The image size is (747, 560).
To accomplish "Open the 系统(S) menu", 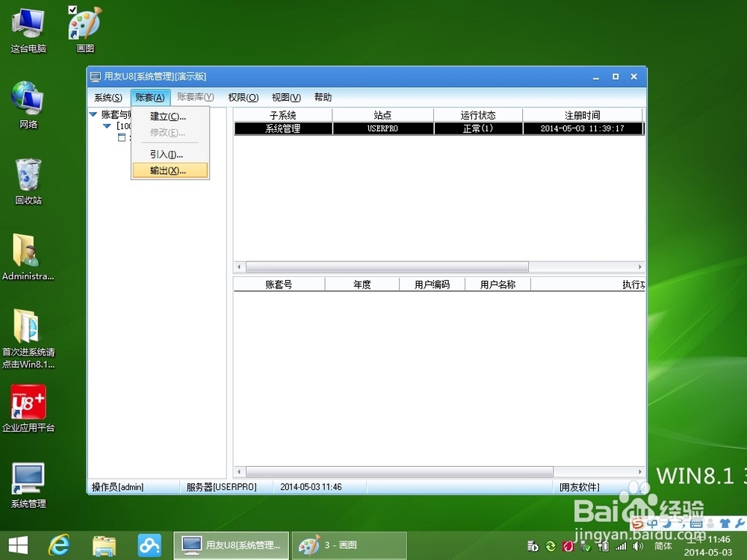I will point(108,98).
